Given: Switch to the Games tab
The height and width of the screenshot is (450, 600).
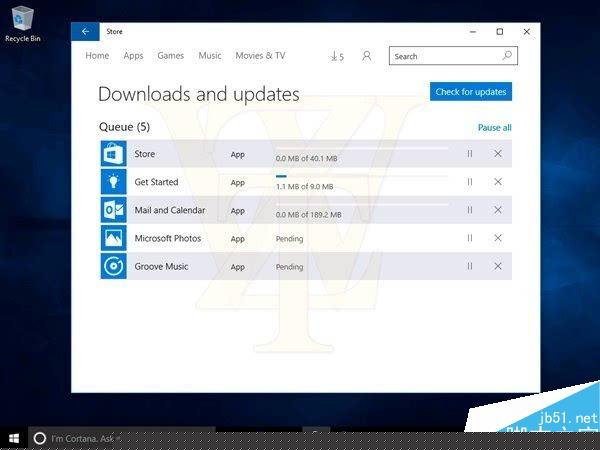Looking at the screenshot, I should pyautogui.click(x=171, y=56).
